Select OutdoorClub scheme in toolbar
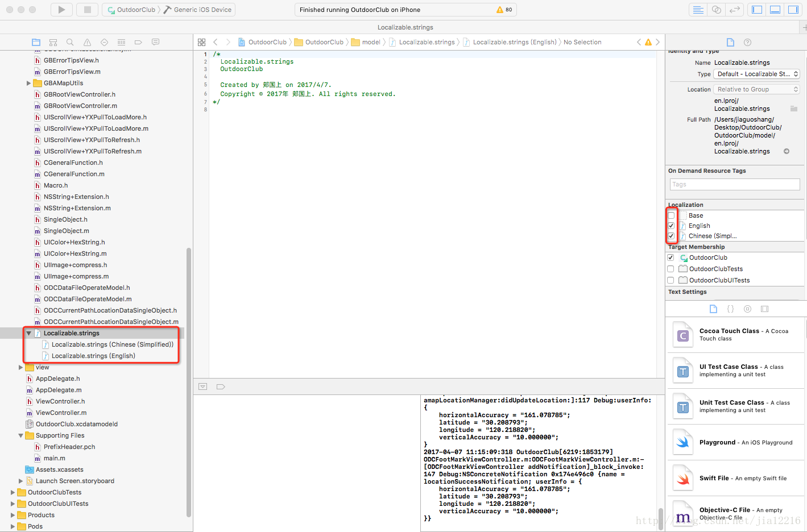Viewport: 807px width, 532px height. tap(131, 10)
